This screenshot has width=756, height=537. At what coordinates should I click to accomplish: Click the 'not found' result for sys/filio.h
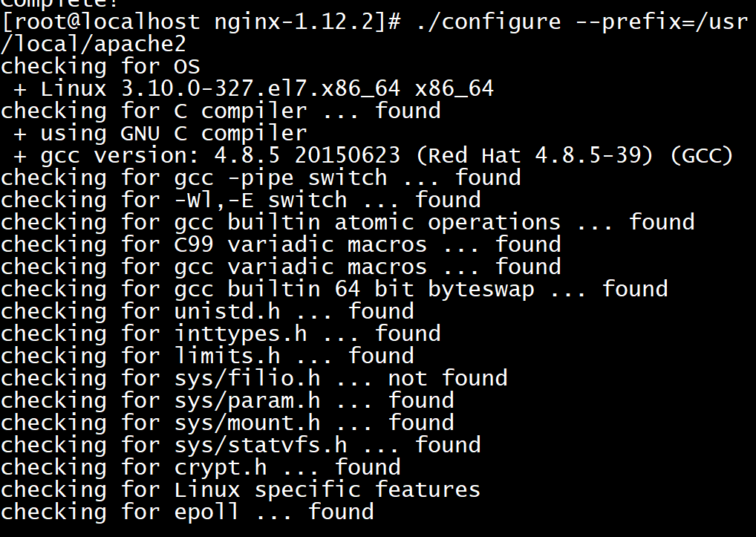click(448, 378)
